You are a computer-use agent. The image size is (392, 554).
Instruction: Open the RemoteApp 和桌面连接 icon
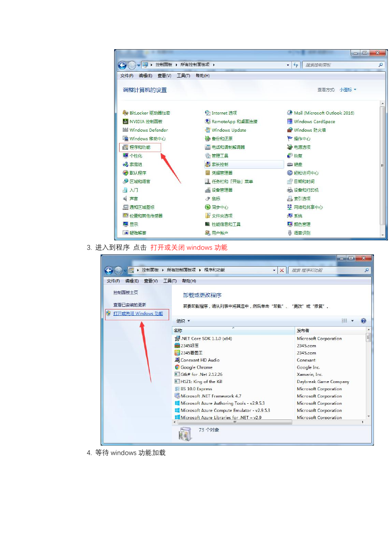pyautogui.click(x=208, y=121)
